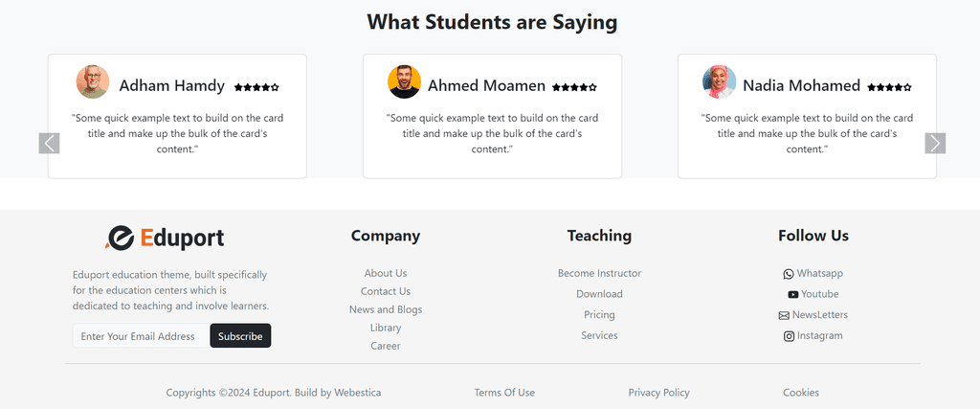Click the Instagram icon in footer
The width and height of the screenshot is (980, 409).
coord(789,336)
